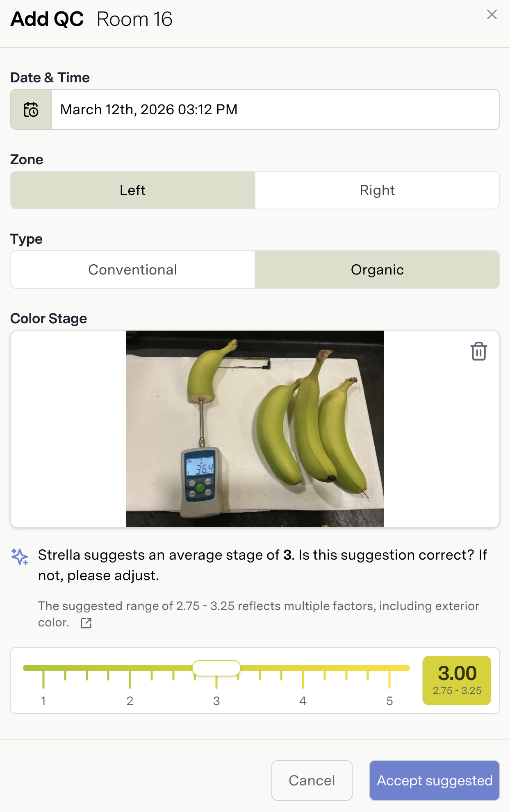Viewport: 510px width, 812px height.
Task: Accept the suggested color stage
Action: pos(434,780)
